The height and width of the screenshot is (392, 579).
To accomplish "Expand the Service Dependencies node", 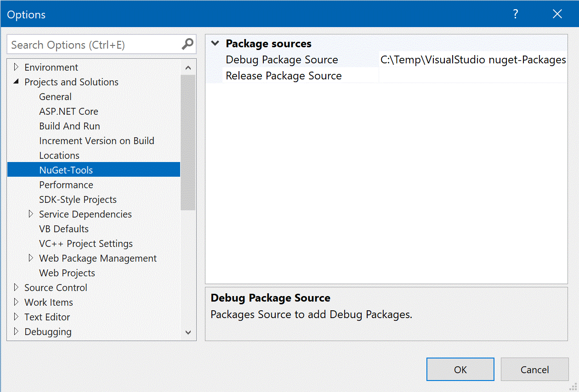I will (x=31, y=214).
